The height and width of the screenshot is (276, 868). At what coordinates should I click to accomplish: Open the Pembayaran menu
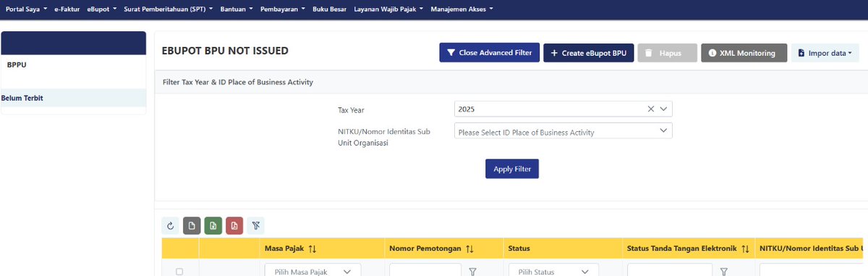pos(284,9)
